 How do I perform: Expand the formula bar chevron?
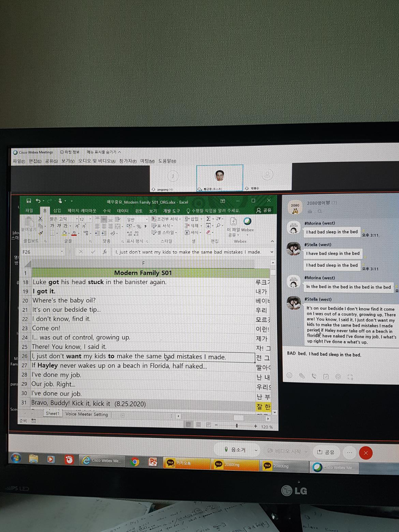(x=272, y=252)
